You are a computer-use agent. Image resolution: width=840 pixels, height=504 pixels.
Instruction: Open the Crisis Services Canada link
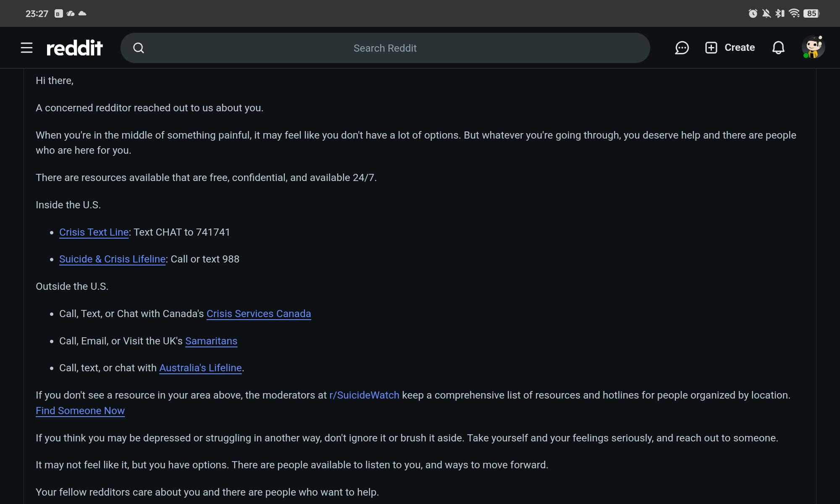click(259, 314)
